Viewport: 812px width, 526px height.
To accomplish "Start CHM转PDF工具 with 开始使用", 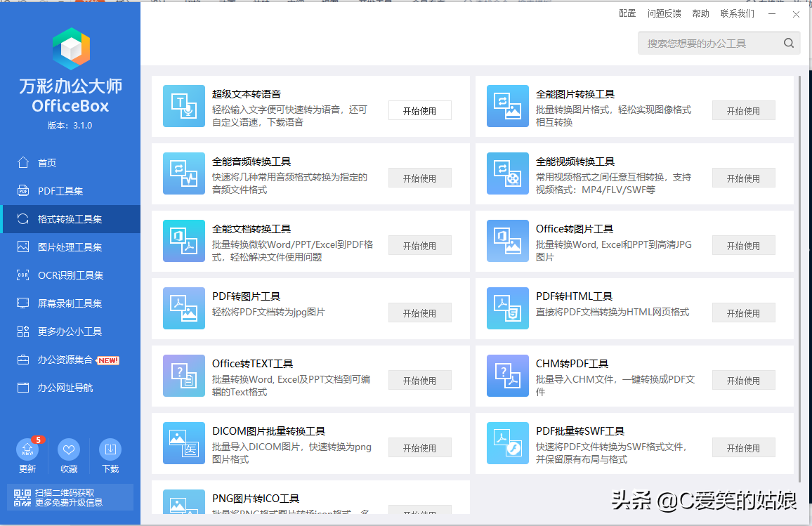I will pos(744,381).
